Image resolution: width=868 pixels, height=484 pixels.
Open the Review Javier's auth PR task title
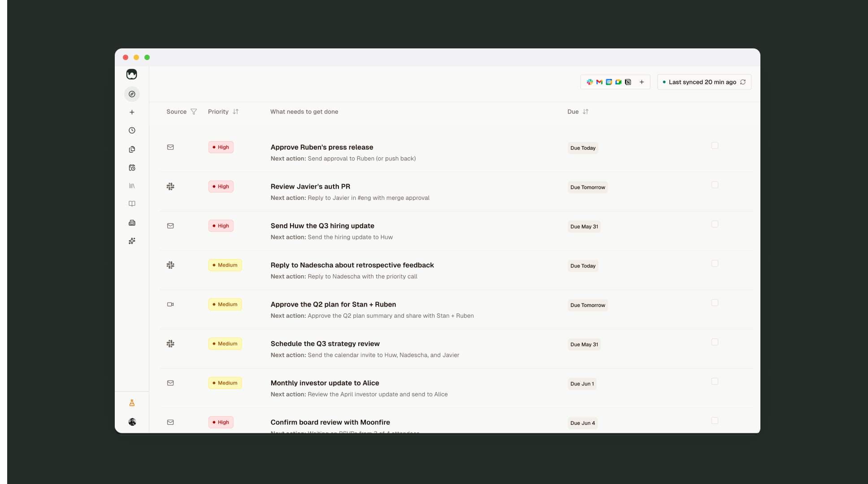(310, 186)
